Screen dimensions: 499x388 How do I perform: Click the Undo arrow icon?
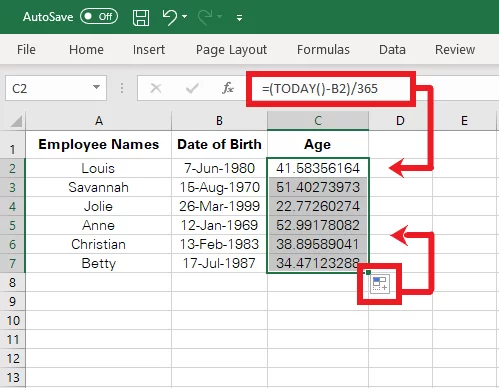(170, 17)
